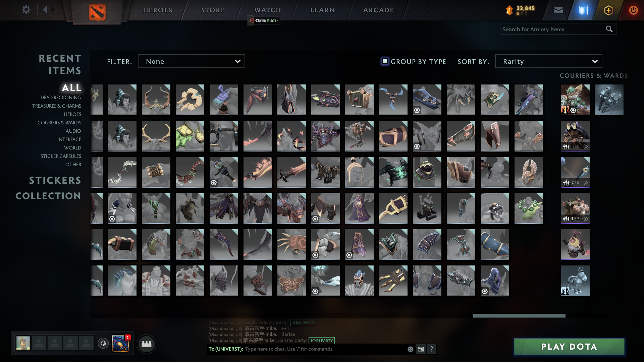Open the blue armory shield icon
This screenshot has width=644, height=362.
point(583,10)
